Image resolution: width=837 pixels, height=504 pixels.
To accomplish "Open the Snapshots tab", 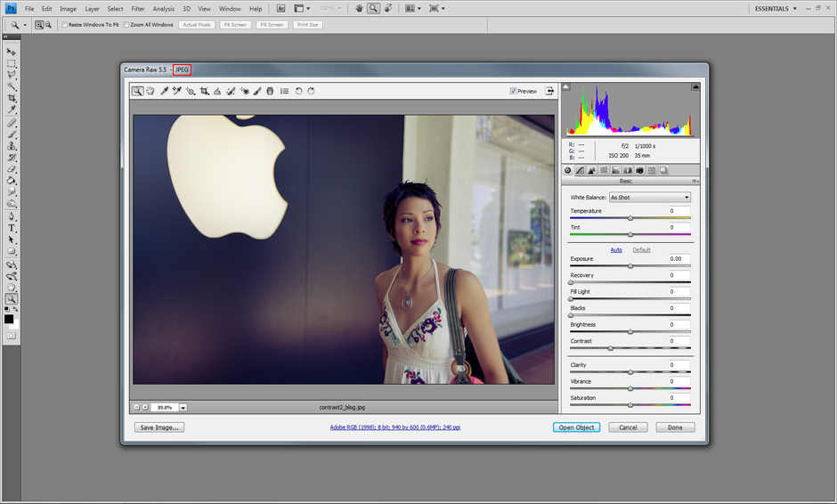I will pos(663,170).
